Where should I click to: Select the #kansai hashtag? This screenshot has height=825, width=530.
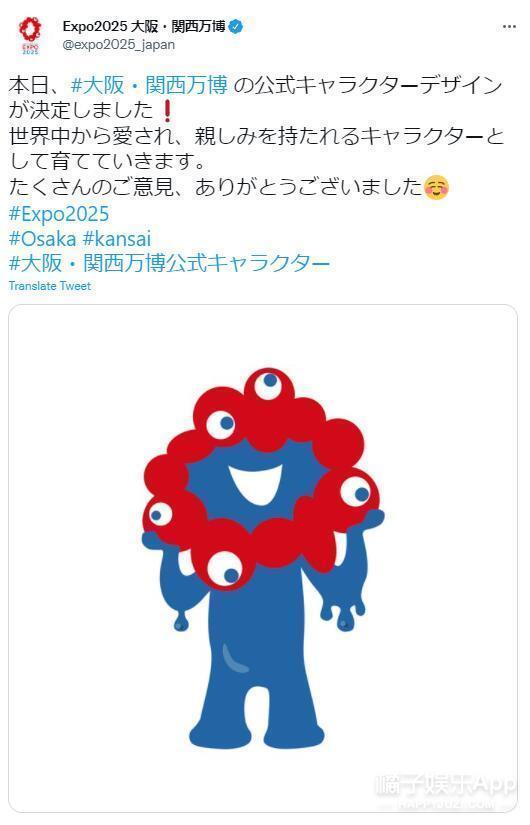pyautogui.click(x=117, y=239)
